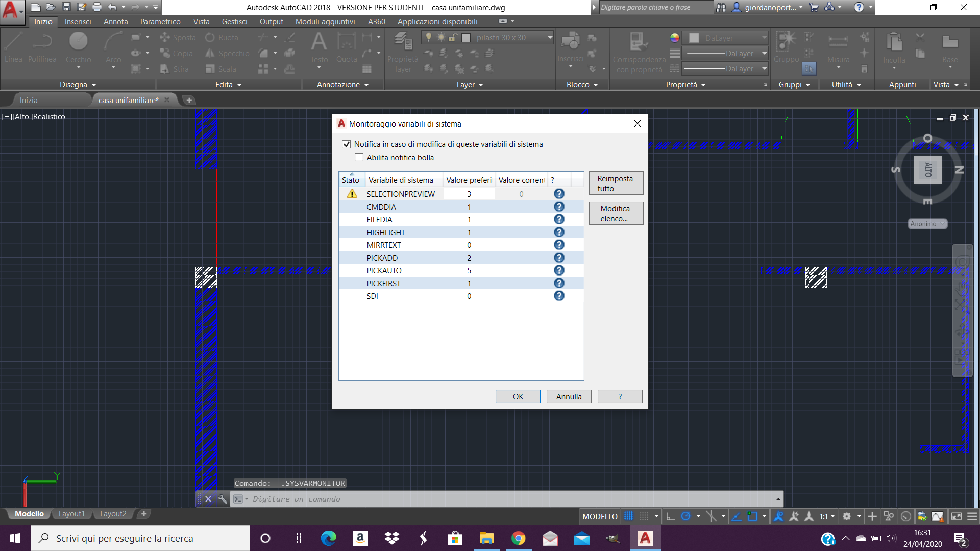
Task: Enable notification for system variable changes checkbox
Action: pos(347,144)
